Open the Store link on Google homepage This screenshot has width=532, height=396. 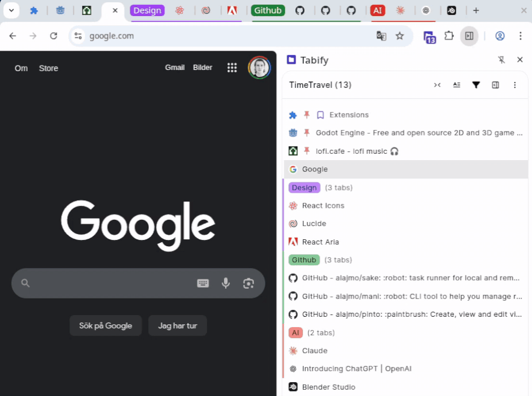point(48,68)
